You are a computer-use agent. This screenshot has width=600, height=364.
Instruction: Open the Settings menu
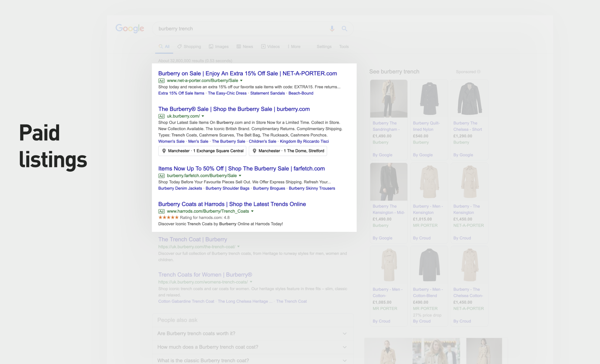[x=324, y=47]
